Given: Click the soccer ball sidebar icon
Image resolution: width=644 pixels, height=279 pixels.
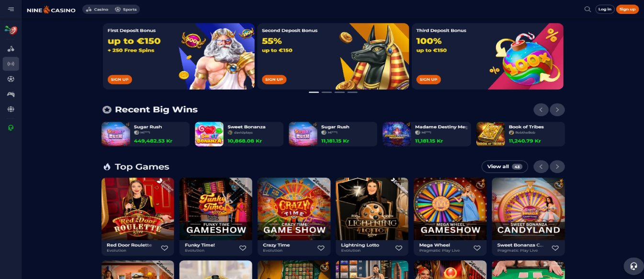Looking at the screenshot, I should (x=11, y=79).
